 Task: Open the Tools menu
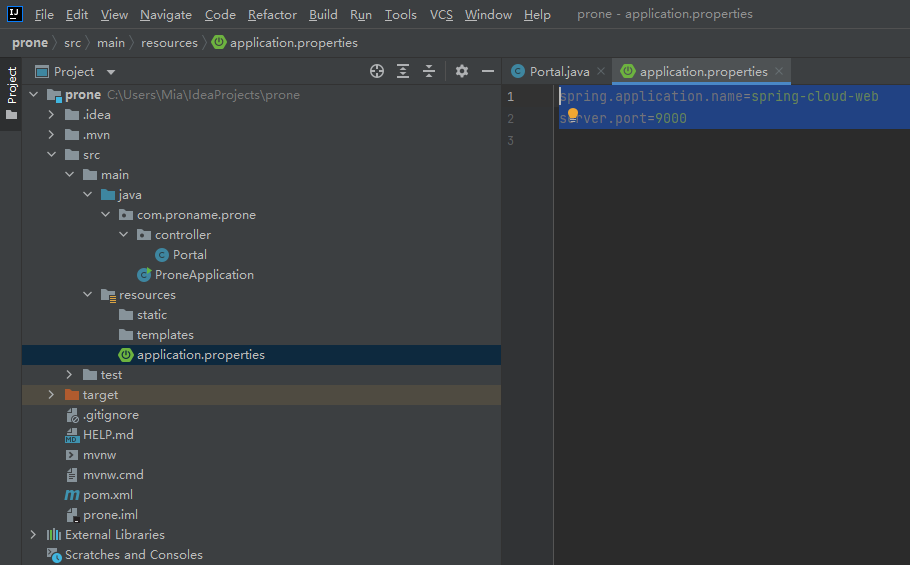[401, 15]
